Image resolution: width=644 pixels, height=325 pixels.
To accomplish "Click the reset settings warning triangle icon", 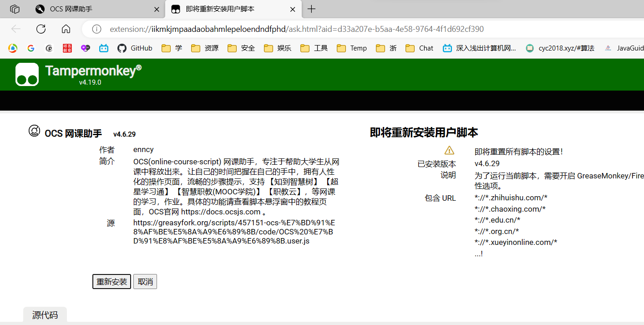I will coord(449,150).
